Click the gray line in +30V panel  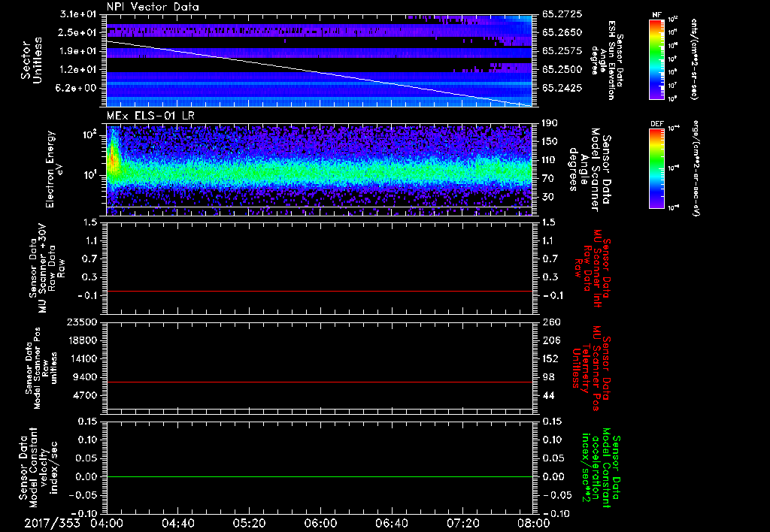point(320,291)
